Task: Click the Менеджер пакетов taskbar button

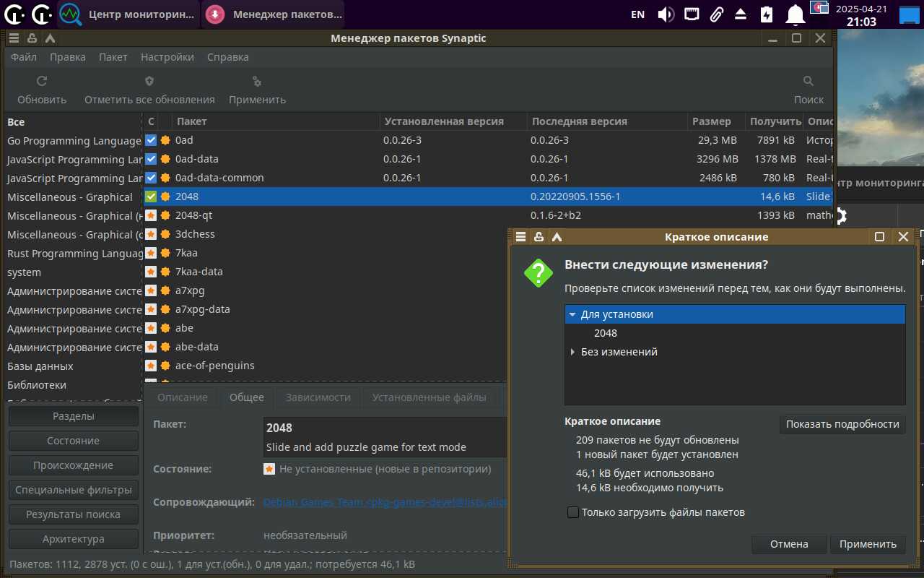Action: point(274,14)
